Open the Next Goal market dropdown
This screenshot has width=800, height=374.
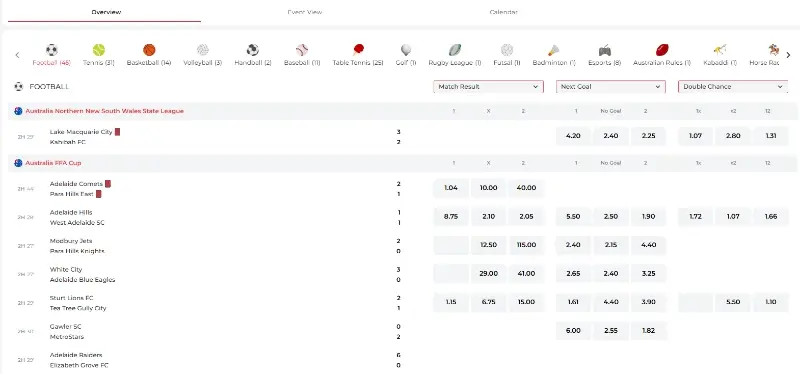(x=611, y=87)
